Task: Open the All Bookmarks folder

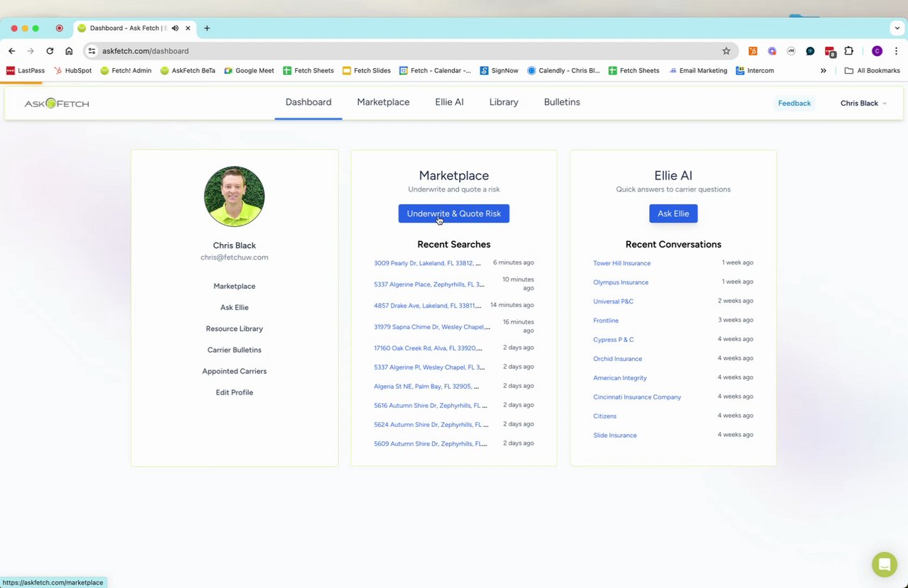Action: [873, 71]
